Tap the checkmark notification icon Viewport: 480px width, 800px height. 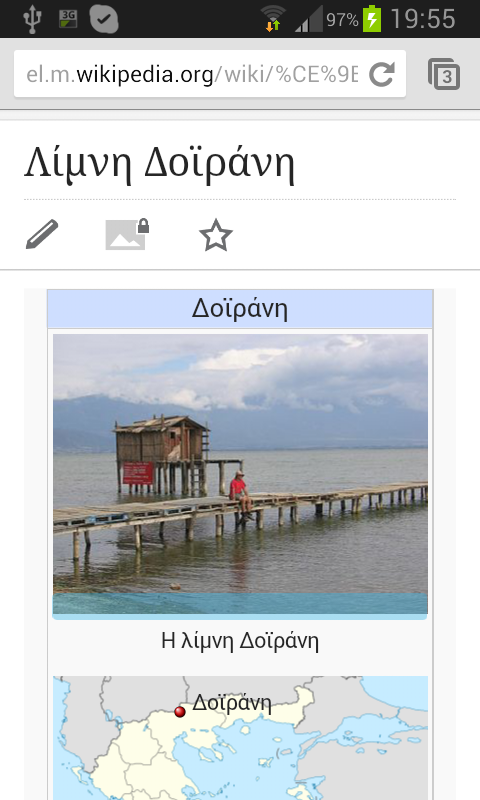(x=104, y=19)
